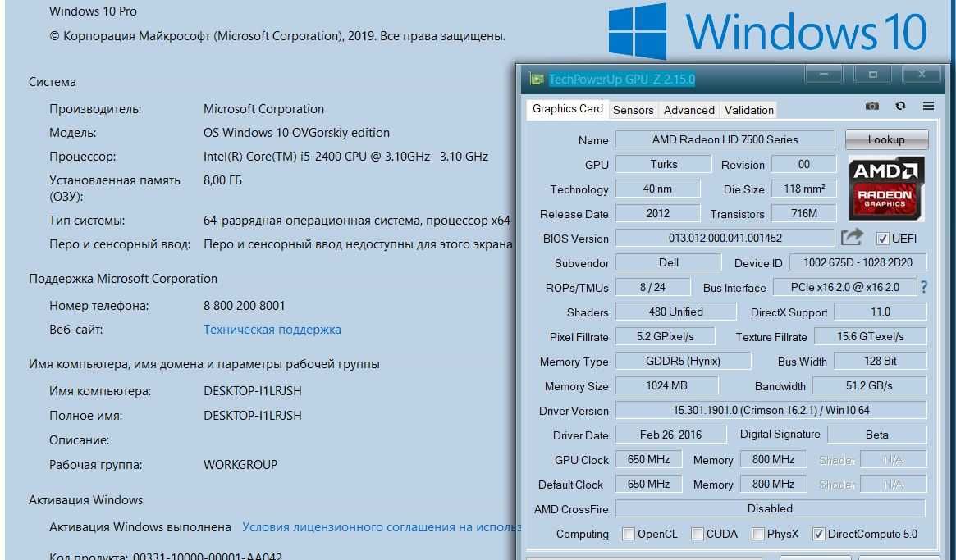Click the Driver Version field

click(771, 410)
